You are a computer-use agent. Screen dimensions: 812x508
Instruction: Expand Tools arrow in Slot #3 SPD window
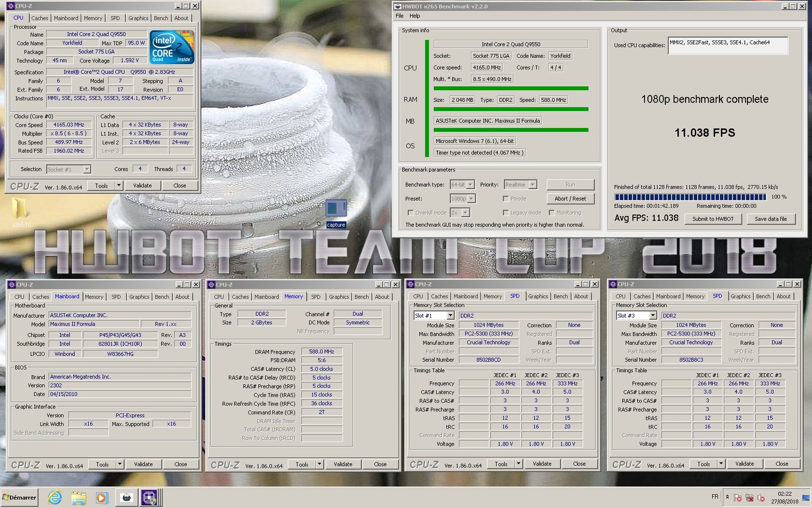[x=721, y=464]
